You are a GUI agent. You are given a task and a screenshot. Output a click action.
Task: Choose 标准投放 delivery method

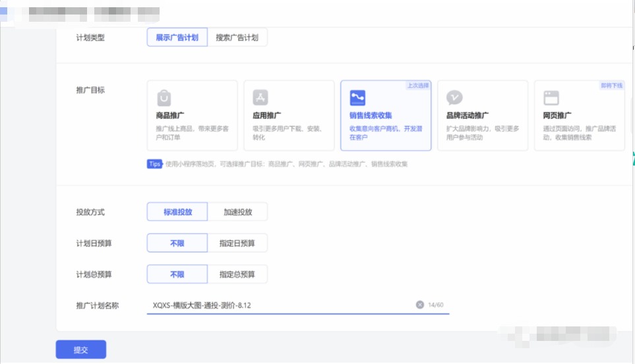[x=177, y=212]
